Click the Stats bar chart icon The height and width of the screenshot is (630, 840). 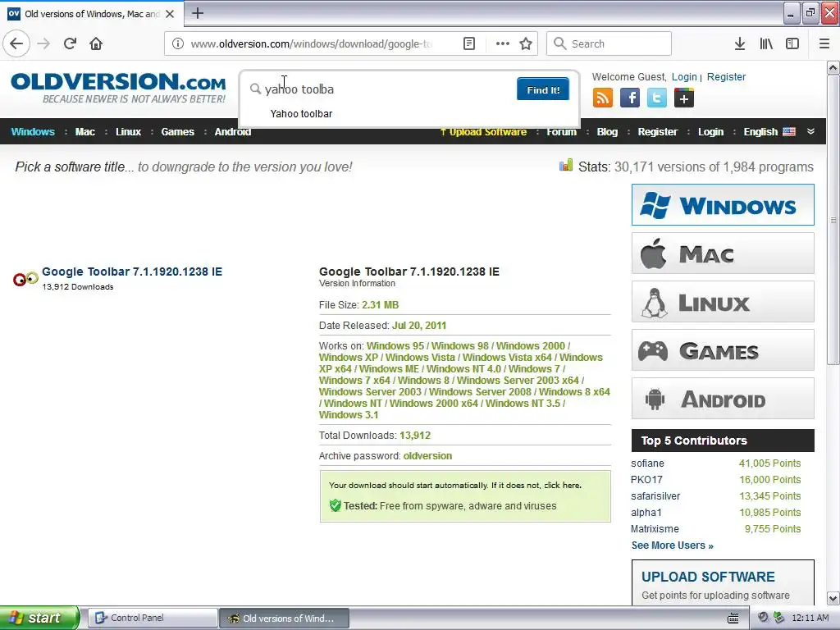(x=566, y=166)
